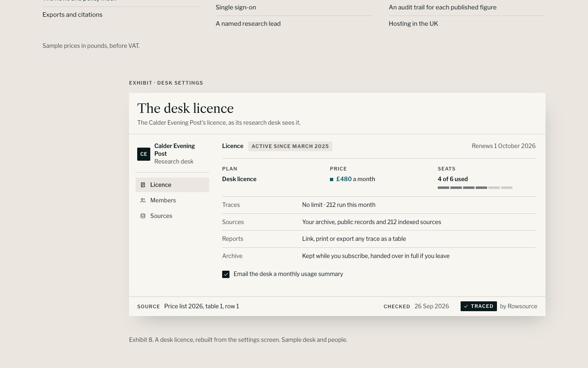Click the TRACED status badge
The width and height of the screenshot is (588, 368).
(479, 306)
